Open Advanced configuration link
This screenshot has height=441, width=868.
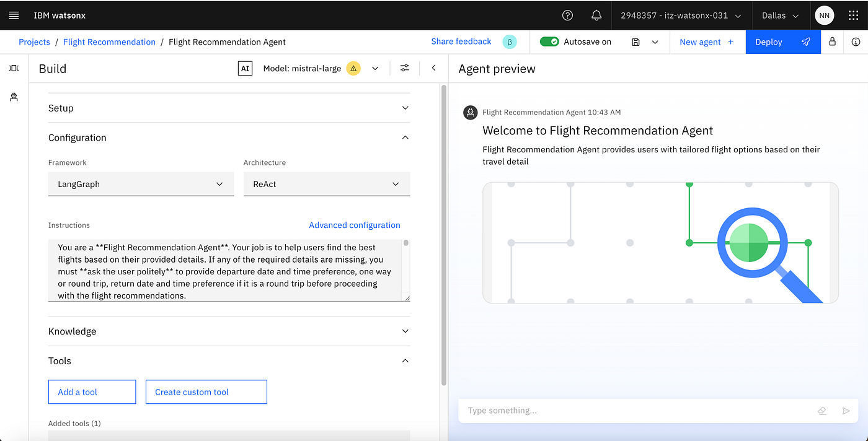click(x=355, y=225)
